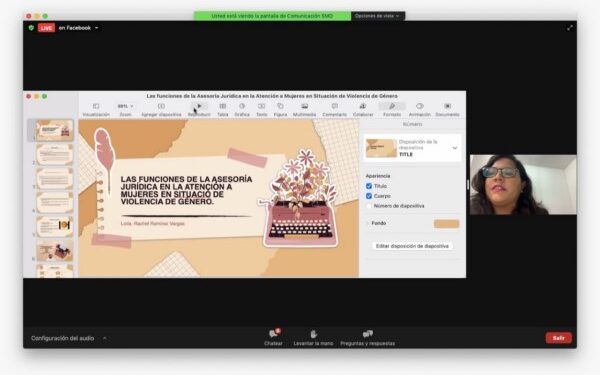Click the Keynote document title in the title bar
This screenshot has width=600, height=375.
pos(272,96)
